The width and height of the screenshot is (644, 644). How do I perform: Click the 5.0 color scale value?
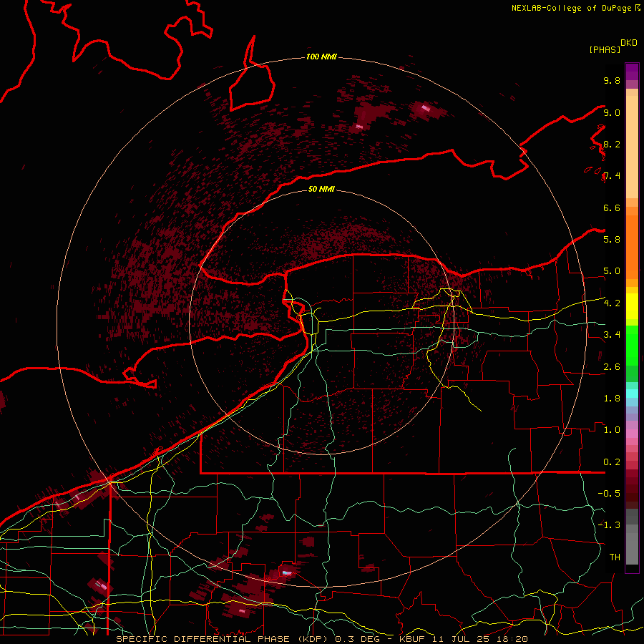(612, 271)
